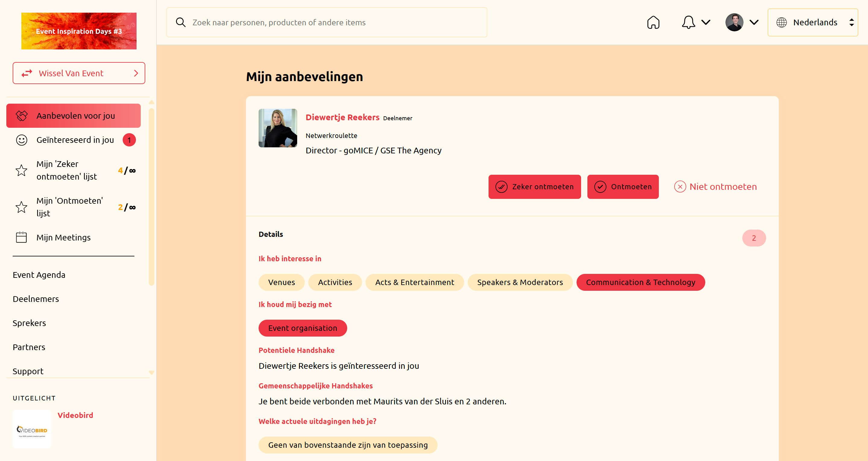
Task: Click star icon for 'Zeker ontmoeten' list
Action: tap(22, 170)
